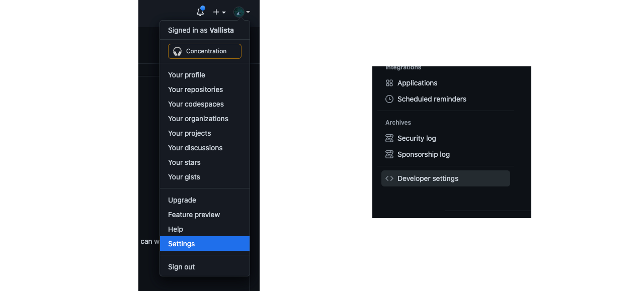Open Your stars list

point(184,162)
